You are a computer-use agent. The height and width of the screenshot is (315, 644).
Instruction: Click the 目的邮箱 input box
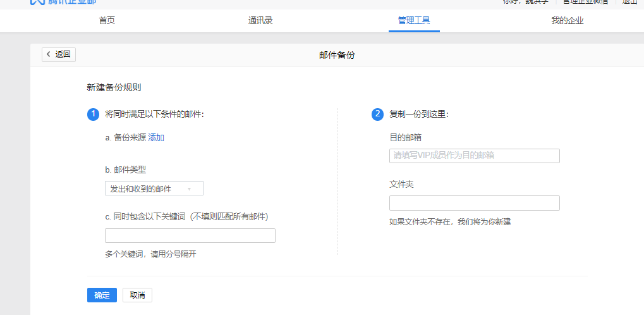pos(474,156)
